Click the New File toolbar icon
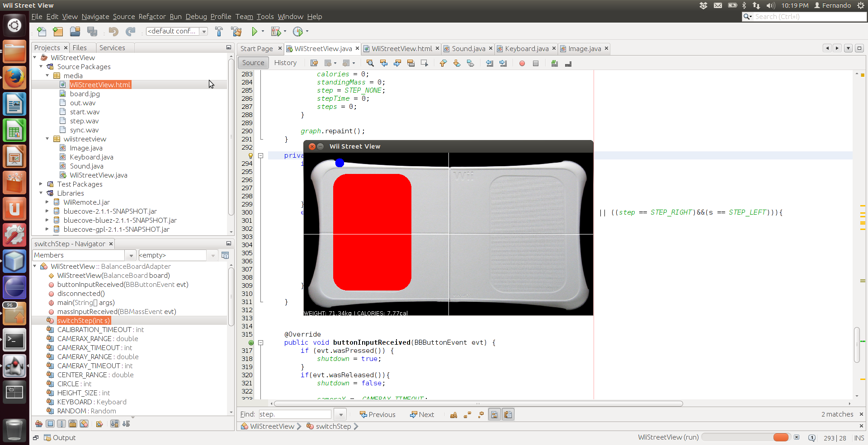Viewport: 868px width, 445px height. 42,31
